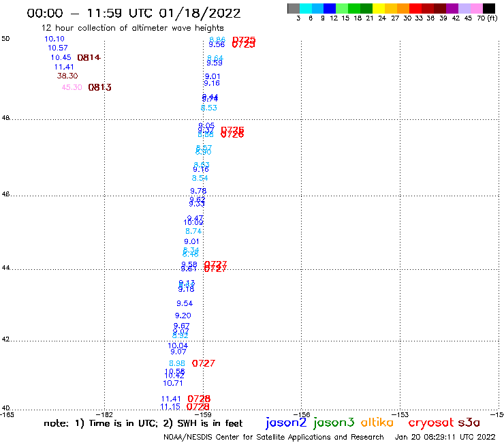Click the 0813 time stamp
This screenshot has width=504, height=443.
pyautogui.click(x=99, y=87)
